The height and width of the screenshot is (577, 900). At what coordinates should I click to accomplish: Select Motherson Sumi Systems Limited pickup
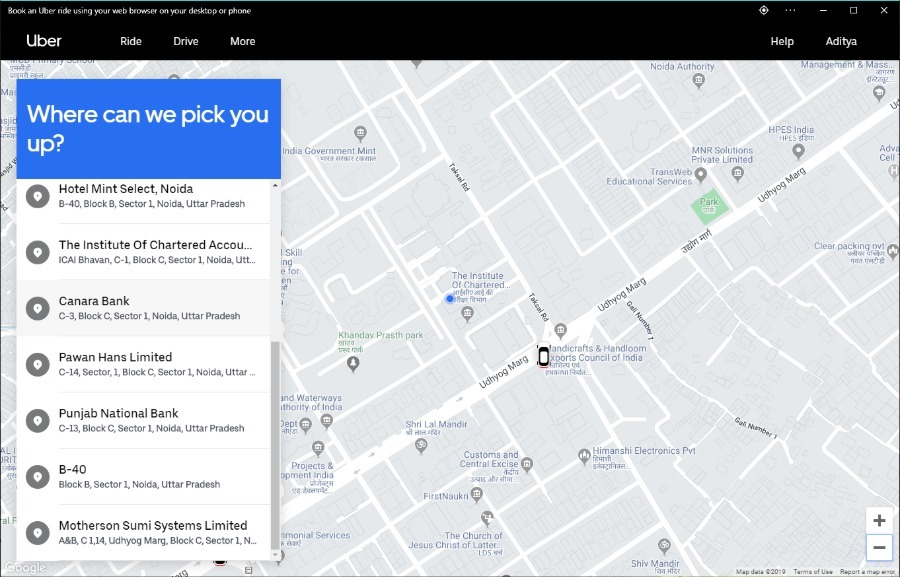click(143, 532)
